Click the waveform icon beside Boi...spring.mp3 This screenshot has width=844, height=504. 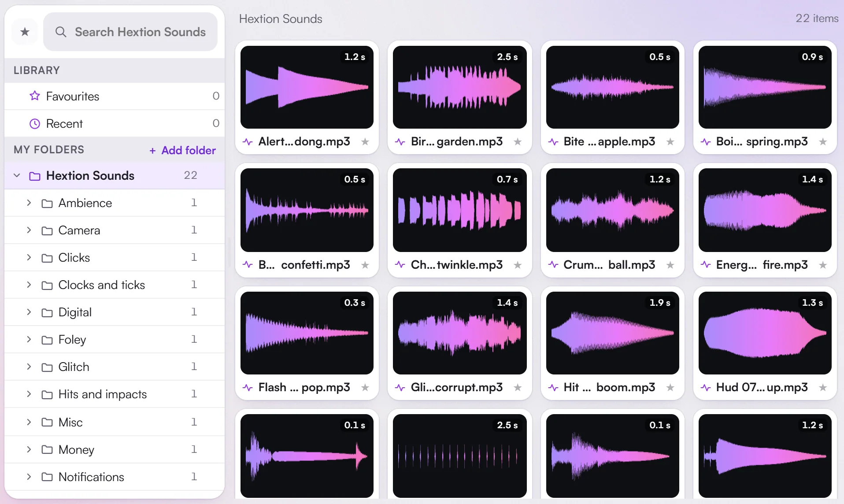pos(705,142)
